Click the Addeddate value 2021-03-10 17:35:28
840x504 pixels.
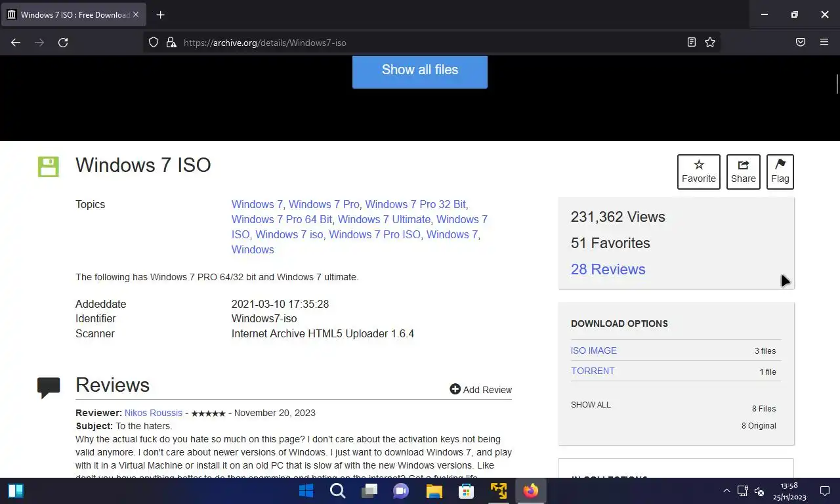coord(280,304)
